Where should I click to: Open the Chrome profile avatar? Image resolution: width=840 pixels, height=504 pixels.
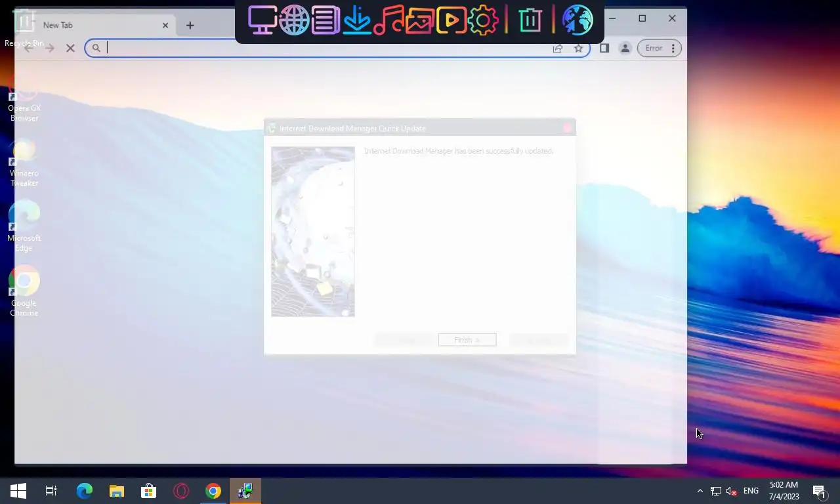pyautogui.click(x=625, y=48)
